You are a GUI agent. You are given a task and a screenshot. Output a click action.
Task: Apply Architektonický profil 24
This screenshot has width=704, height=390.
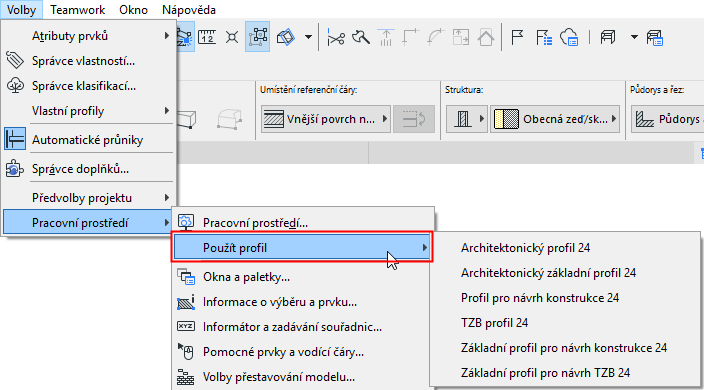coord(565,248)
